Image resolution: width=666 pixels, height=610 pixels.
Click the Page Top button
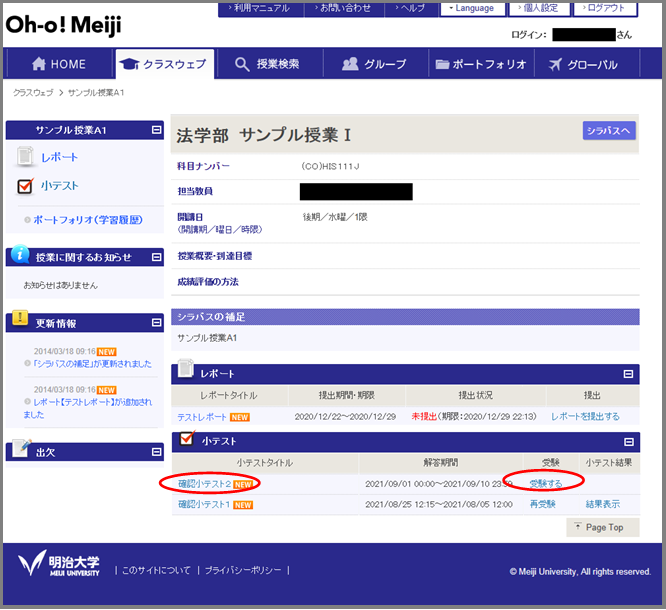pyautogui.click(x=602, y=527)
